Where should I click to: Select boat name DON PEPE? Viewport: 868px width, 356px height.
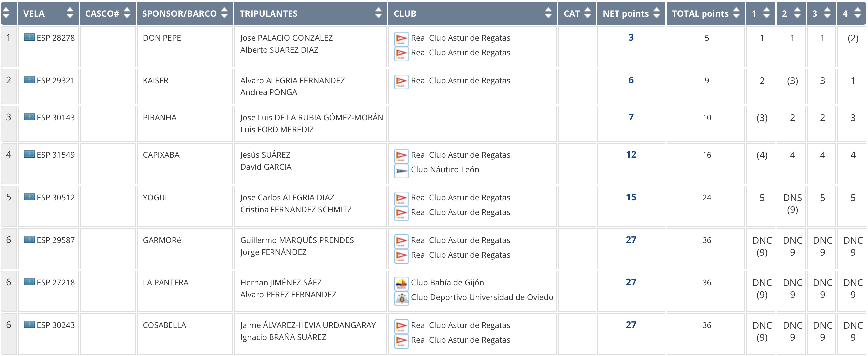162,38
